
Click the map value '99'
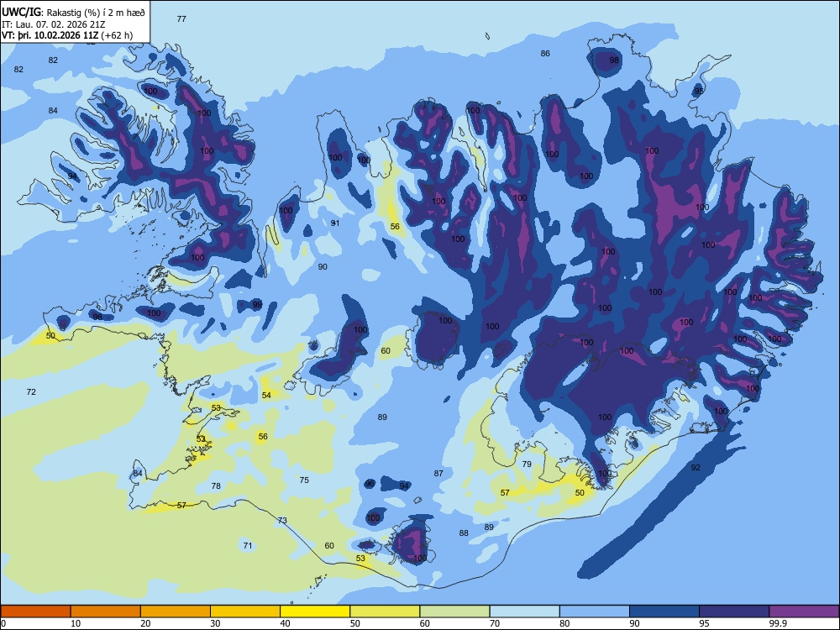click(257, 304)
